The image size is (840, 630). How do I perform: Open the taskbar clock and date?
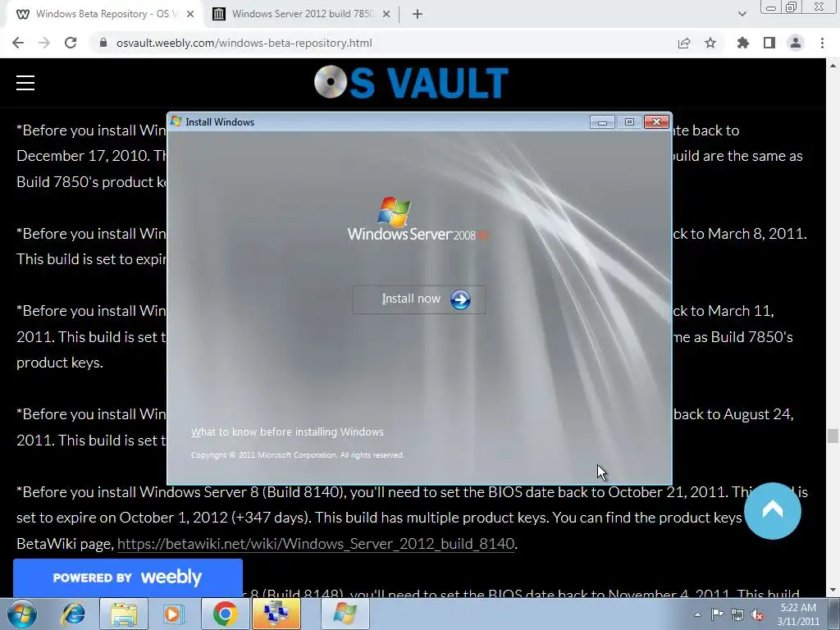pyautogui.click(x=798, y=614)
